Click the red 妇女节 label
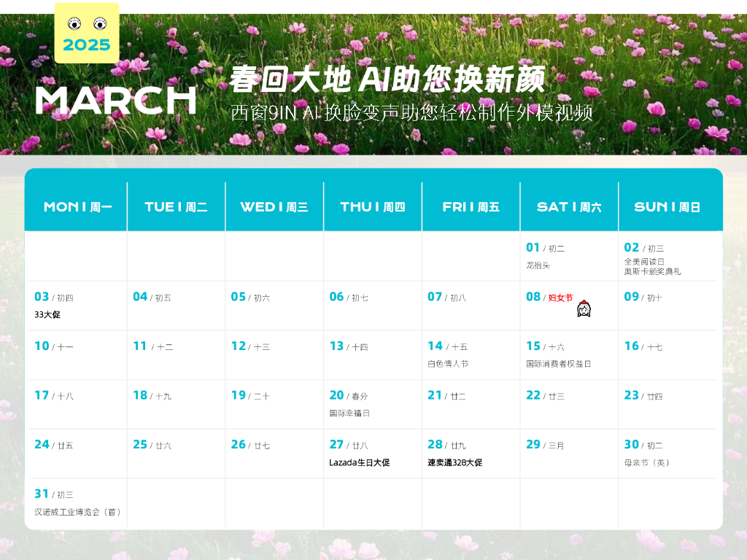The image size is (747, 560). (560, 297)
